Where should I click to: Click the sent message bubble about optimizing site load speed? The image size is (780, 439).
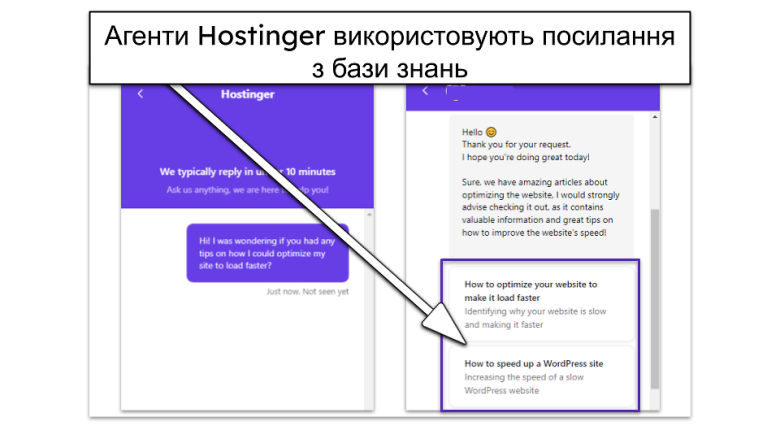268,253
